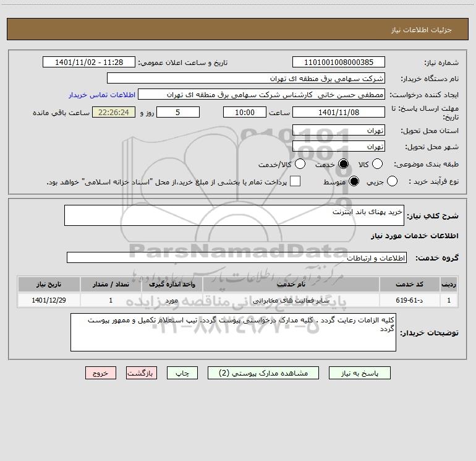Choose the جزیی purchase process option
This screenshot has height=461, width=476.
[x=392, y=181]
